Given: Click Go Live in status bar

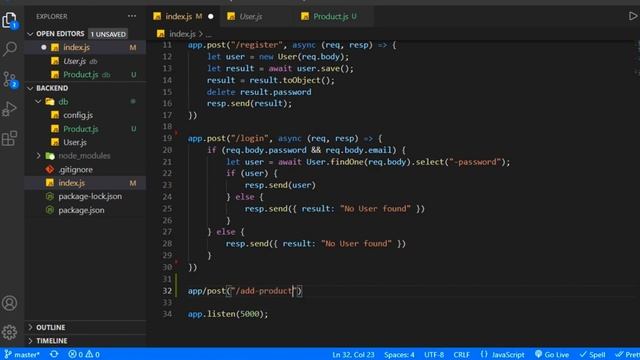Looking at the screenshot, I should tap(552, 355).
